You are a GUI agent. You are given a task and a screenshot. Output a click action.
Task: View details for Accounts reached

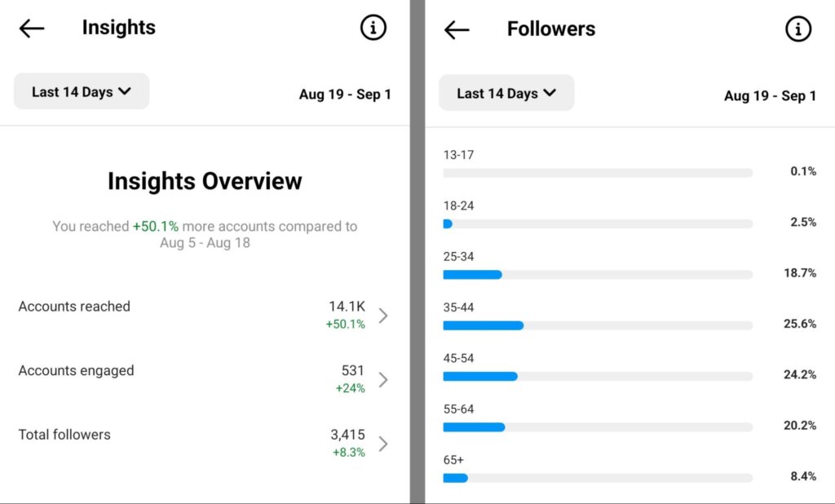click(x=73, y=307)
